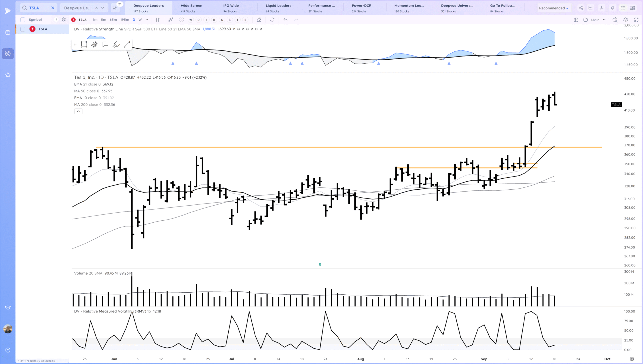Toggle fullscreen chart view icon
The image size is (643, 364).
coord(636,20)
